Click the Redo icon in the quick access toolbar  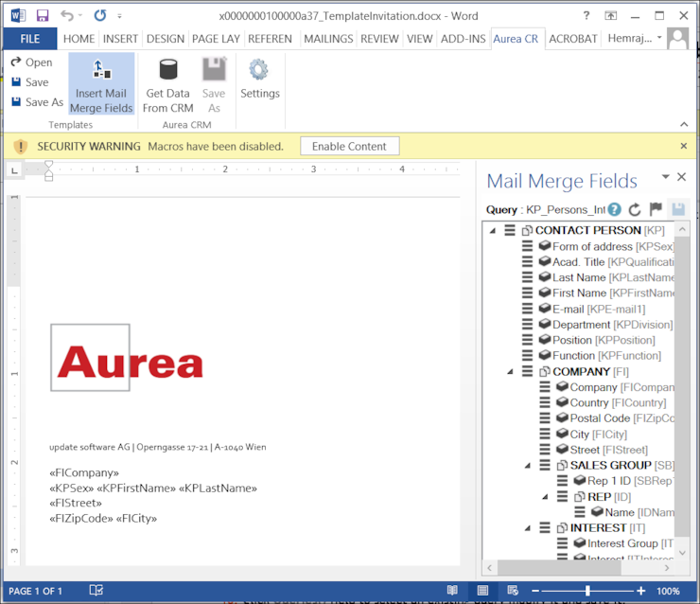pos(100,16)
